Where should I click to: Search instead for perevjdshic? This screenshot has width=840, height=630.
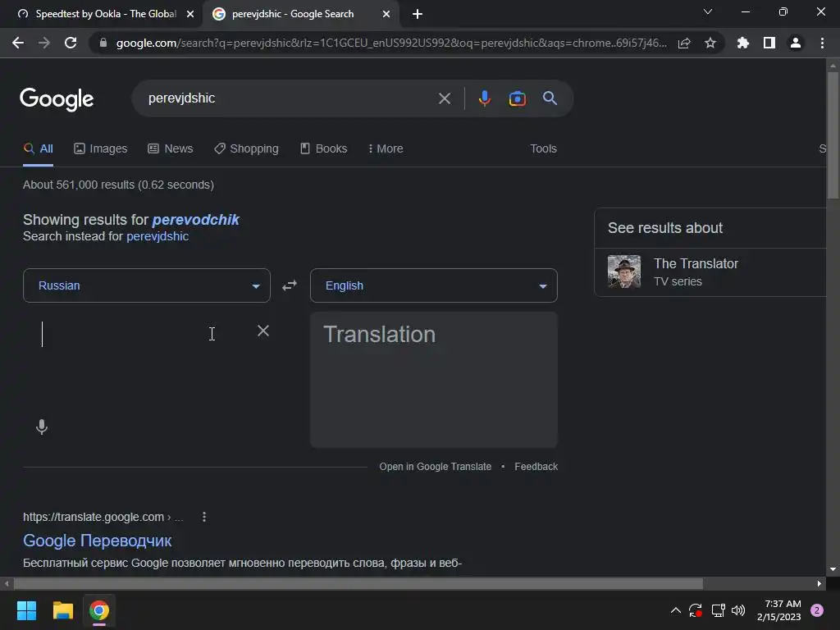157,236
